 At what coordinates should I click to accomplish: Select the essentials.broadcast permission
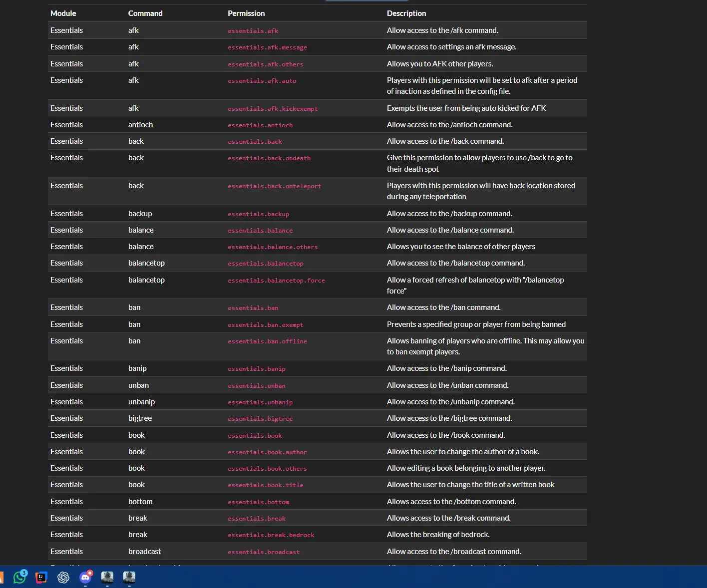[x=264, y=552]
